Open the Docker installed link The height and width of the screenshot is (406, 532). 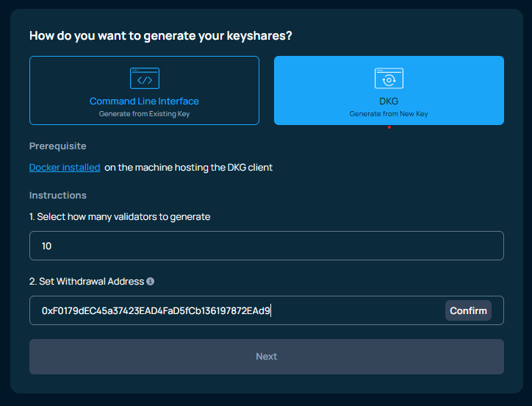click(x=65, y=168)
